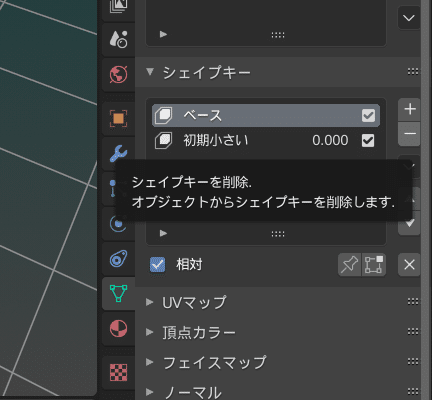Move shape key down with arrow button
This screenshot has height=400, width=432.
click(x=409, y=223)
